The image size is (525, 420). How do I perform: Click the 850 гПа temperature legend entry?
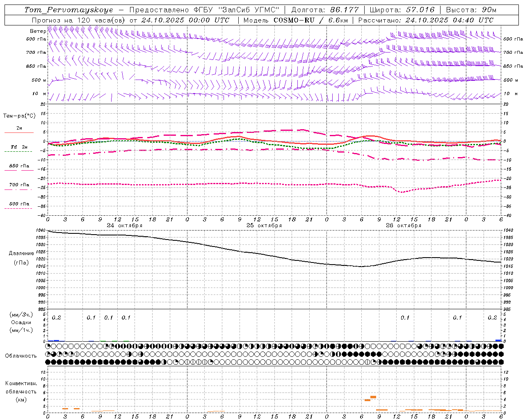[x=19, y=166]
